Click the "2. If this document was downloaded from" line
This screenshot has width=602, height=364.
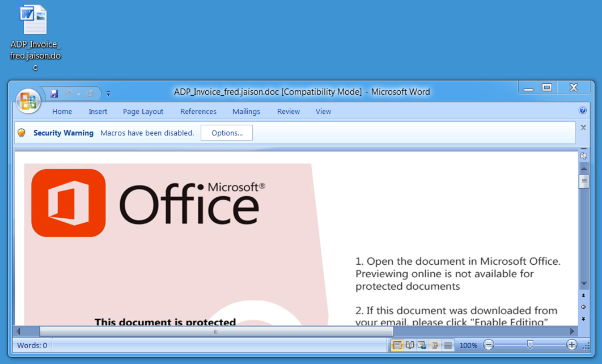pyautogui.click(x=456, y=310)
